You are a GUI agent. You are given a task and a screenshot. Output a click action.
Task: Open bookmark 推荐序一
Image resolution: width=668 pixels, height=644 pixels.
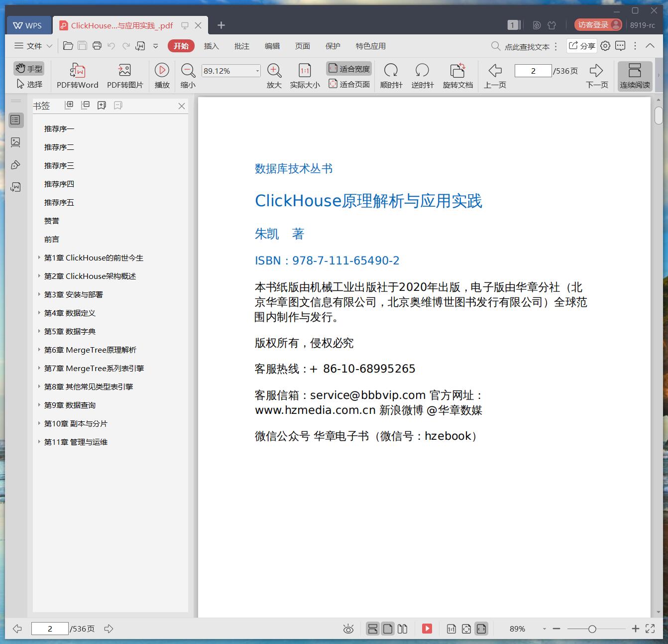[59, 129]
